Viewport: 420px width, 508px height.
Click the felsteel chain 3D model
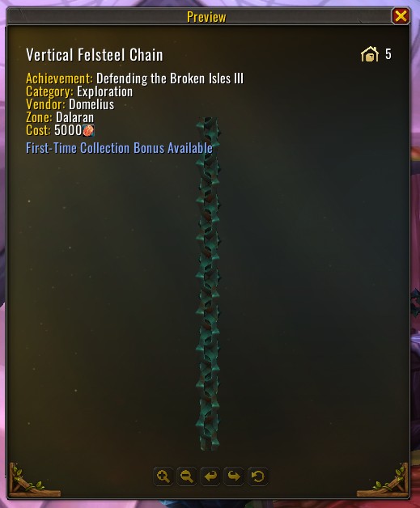coord(208,284)
